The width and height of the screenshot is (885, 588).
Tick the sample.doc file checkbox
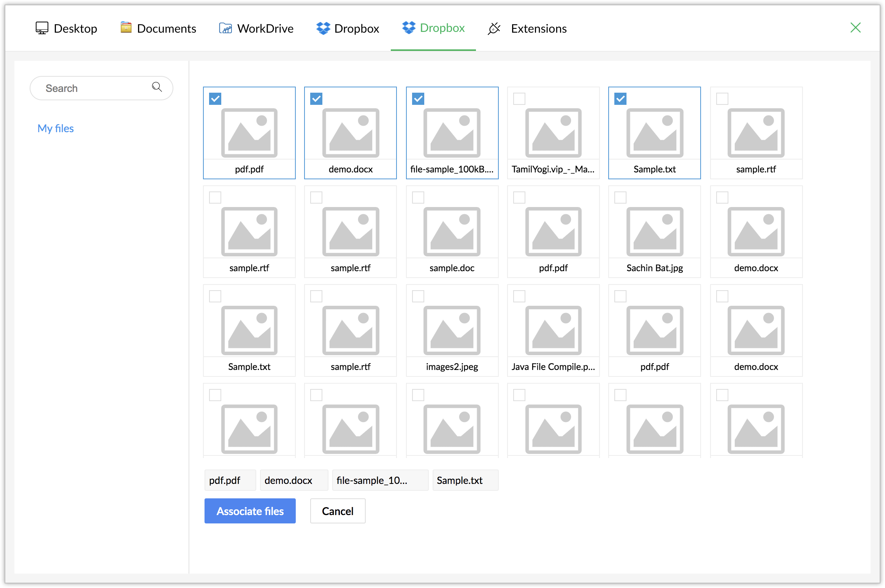click(x=418, y=198)
